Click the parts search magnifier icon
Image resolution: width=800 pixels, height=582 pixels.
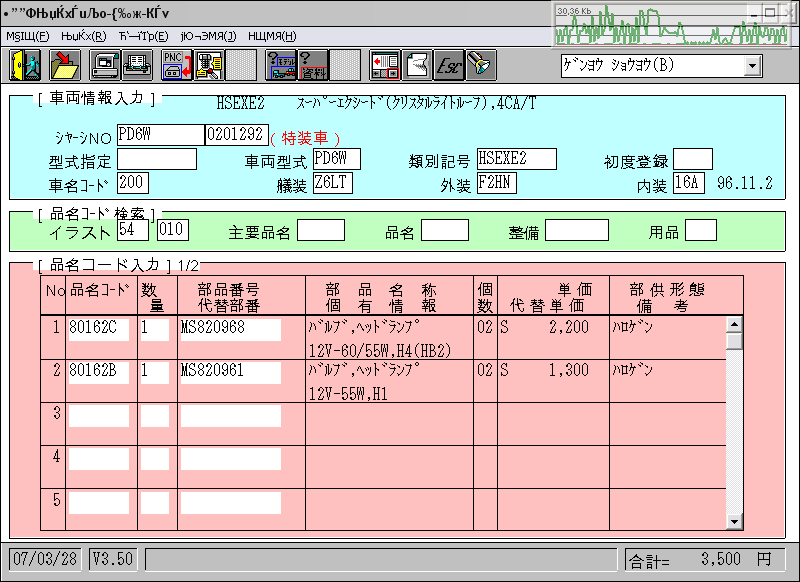point(209,65)
